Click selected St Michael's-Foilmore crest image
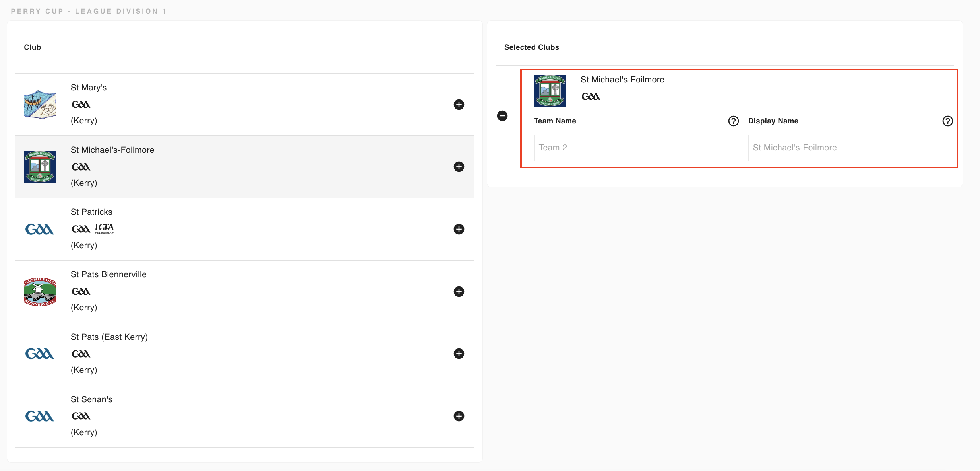The image size is (980, 471). [550, 91]
